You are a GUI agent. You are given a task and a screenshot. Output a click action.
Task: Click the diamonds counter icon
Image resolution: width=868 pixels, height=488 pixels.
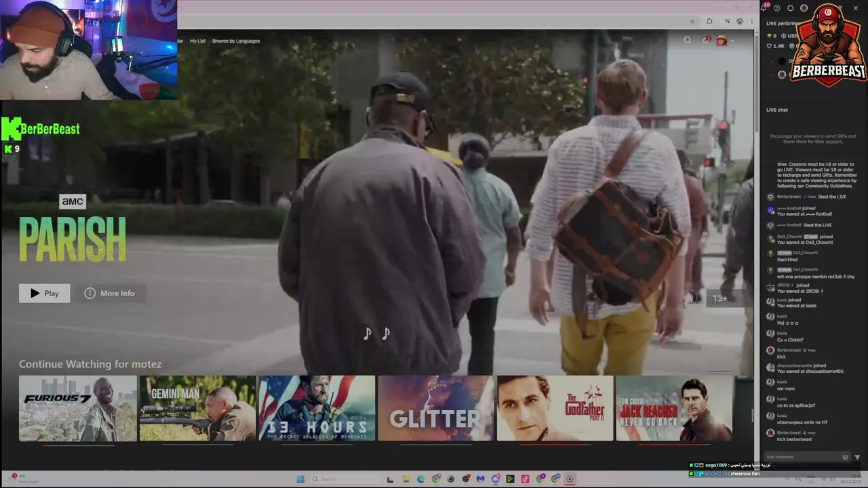[x=769, y=35]
